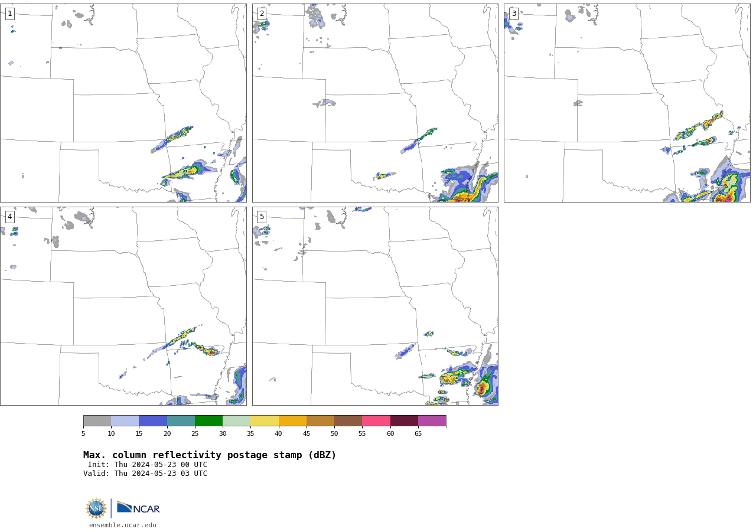Click the maroon 60-65 dBZ swatch

pos(404,421)
